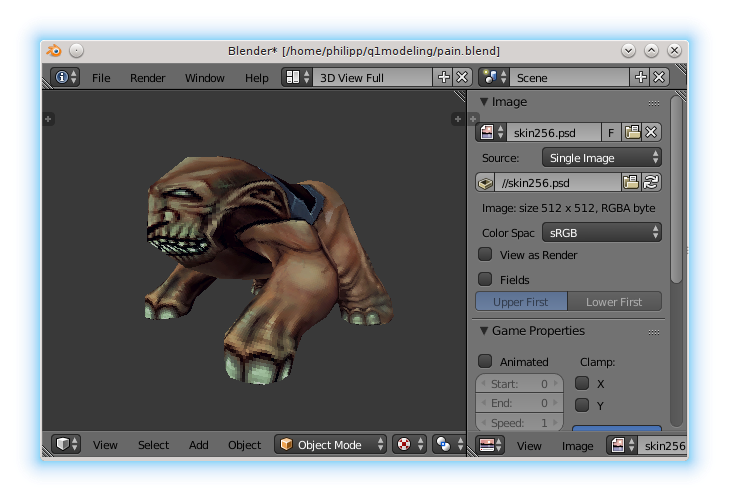Image resolution: width=729 pixels, height=501 pixels.
Task: Open the scene browse icon
Action: coord(494,77)
